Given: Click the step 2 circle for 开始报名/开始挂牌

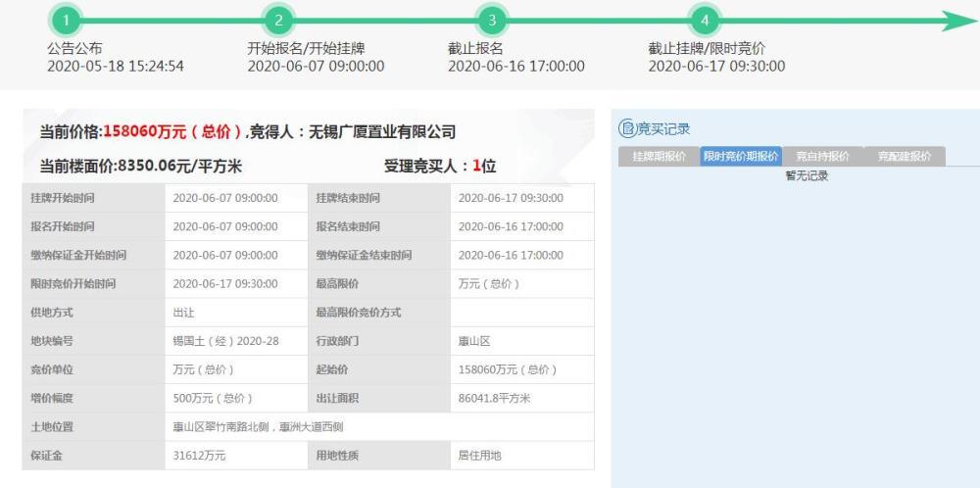Looking at the screenshot, I should (x=278, y=21).
